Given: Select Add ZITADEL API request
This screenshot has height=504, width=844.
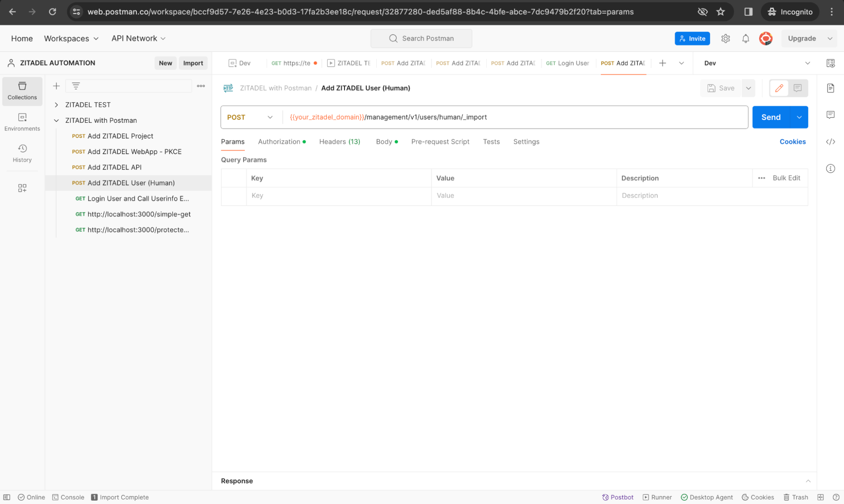Looking at the screenshot, I should point(114,167).
